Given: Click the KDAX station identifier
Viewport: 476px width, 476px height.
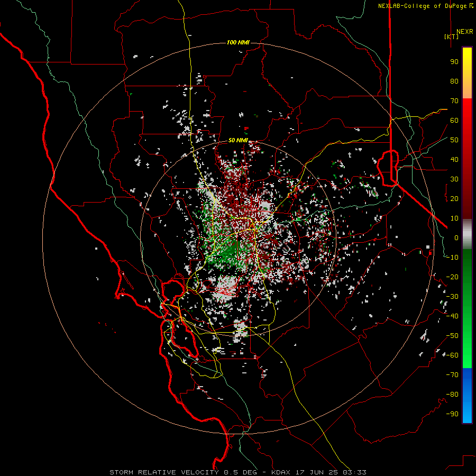Looking at the screenshot, I should [x=280, y=472].
